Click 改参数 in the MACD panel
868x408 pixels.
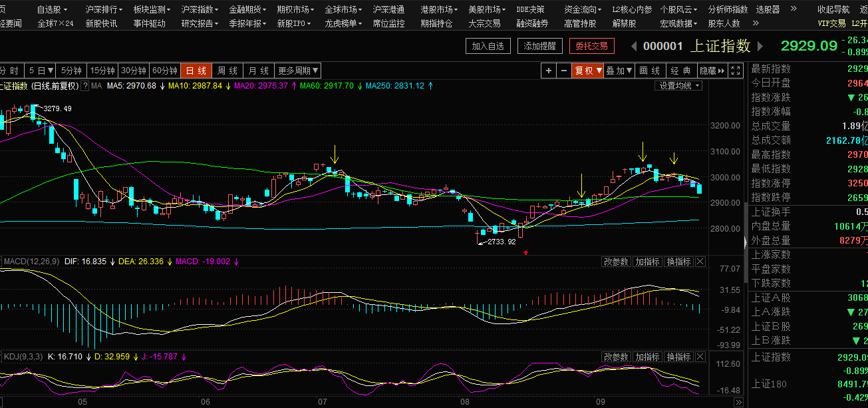(616, 262)
